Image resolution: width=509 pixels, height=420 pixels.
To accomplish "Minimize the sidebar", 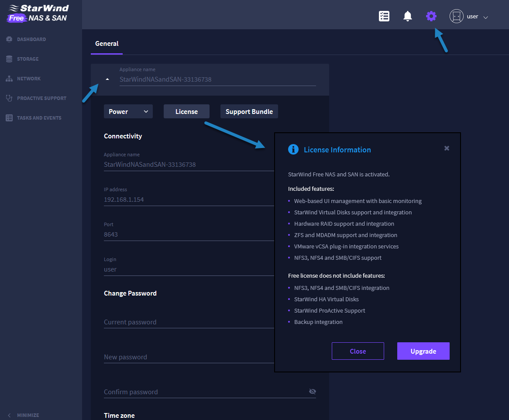I will (x=23, y=415).
